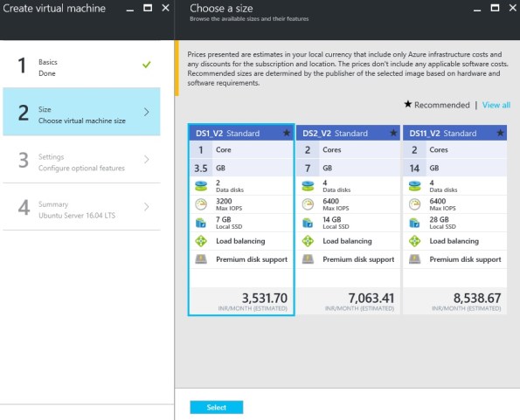Maximize the Create virtual machine blade
520x420 pixels.
[148, 8]
